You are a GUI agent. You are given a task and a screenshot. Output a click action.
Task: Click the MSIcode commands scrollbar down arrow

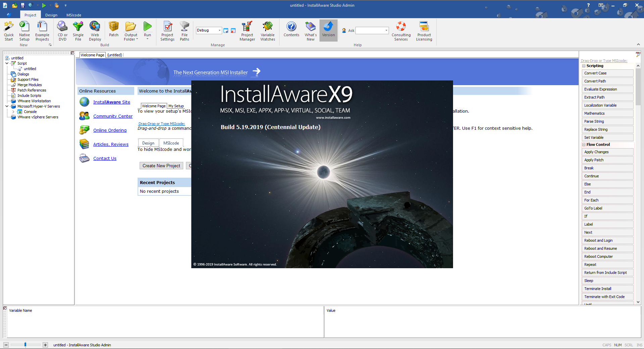[638, 302]
